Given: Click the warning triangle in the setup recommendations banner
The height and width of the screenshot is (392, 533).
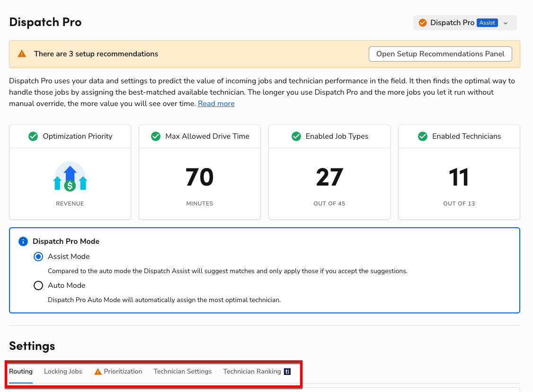Looking at the screenshot, I should point(21,53).
